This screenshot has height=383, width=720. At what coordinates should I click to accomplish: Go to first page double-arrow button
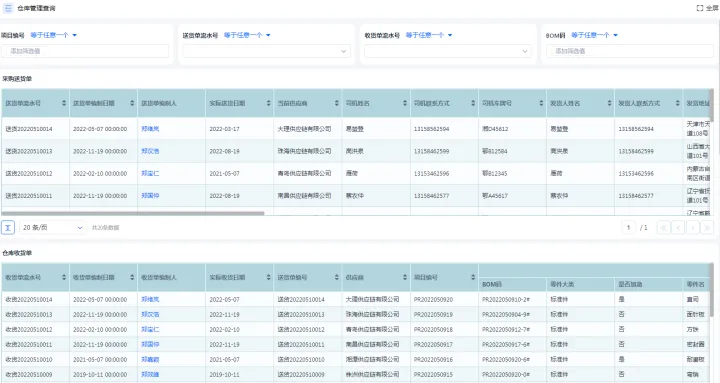coord(664,227)
